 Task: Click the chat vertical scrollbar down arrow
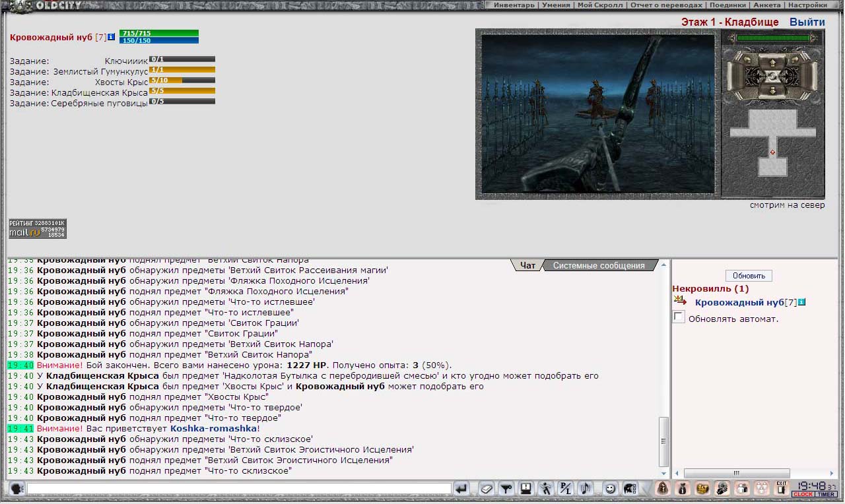click(664, 473)
